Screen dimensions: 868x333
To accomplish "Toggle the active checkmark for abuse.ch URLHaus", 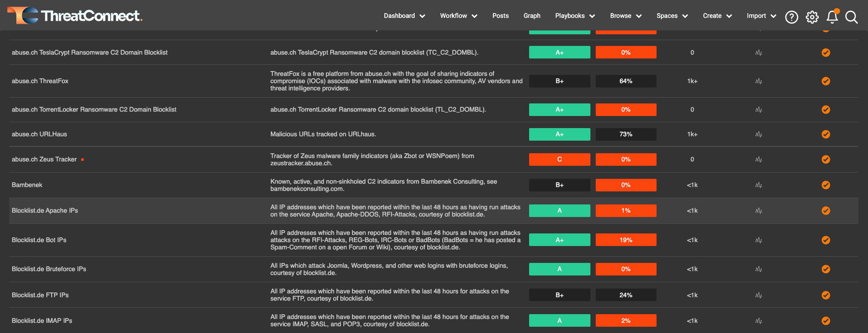I will 826,134.
